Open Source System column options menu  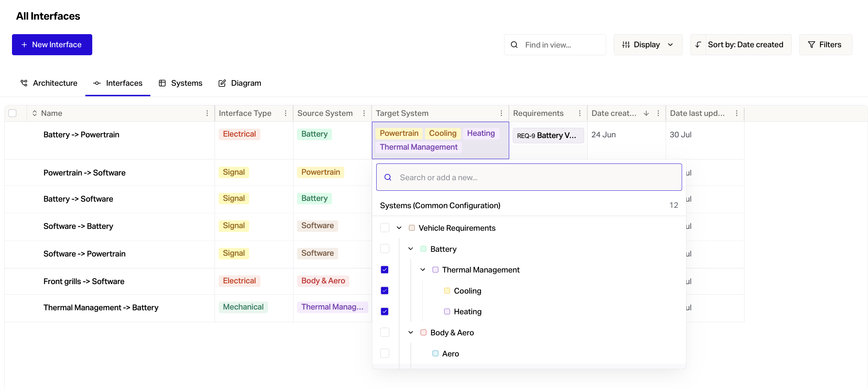coord(364,113)
